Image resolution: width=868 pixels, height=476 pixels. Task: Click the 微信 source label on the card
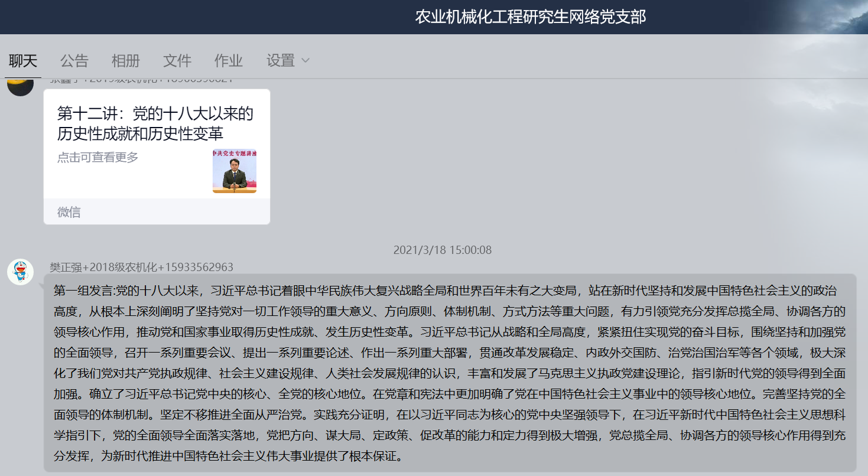[x=69, y=212]
